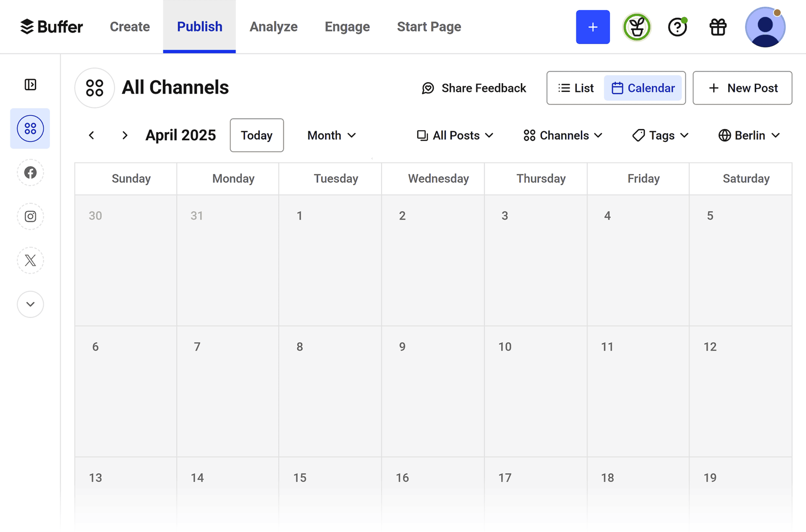Click the plant growth icon in the header
Image resolution: width=806 pixels, height=532 pixels.
(x=636, y=26)
